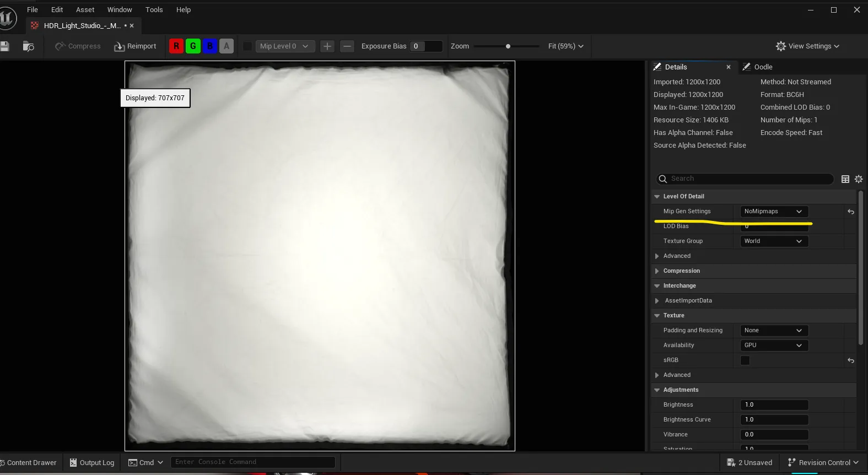Enable the Mip Level checkbox
868x475 pixels.
(x=247, y=46)
